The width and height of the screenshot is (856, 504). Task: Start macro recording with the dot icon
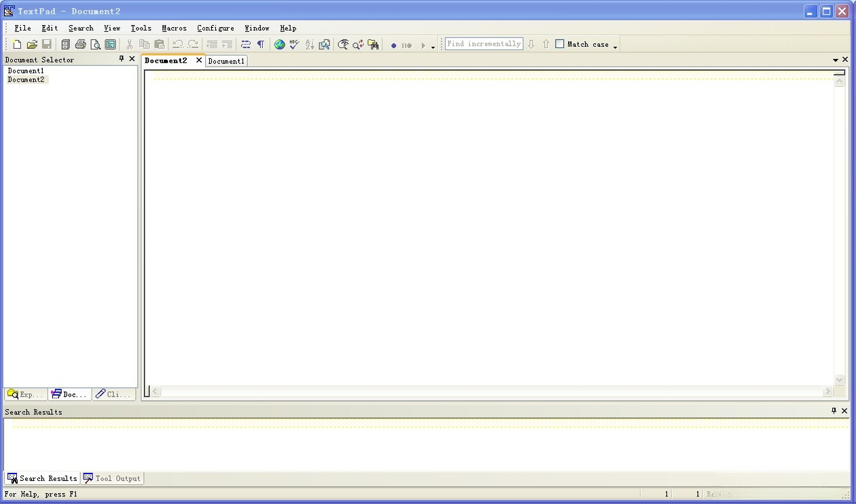pyautogui.click(x=393, y=46)
